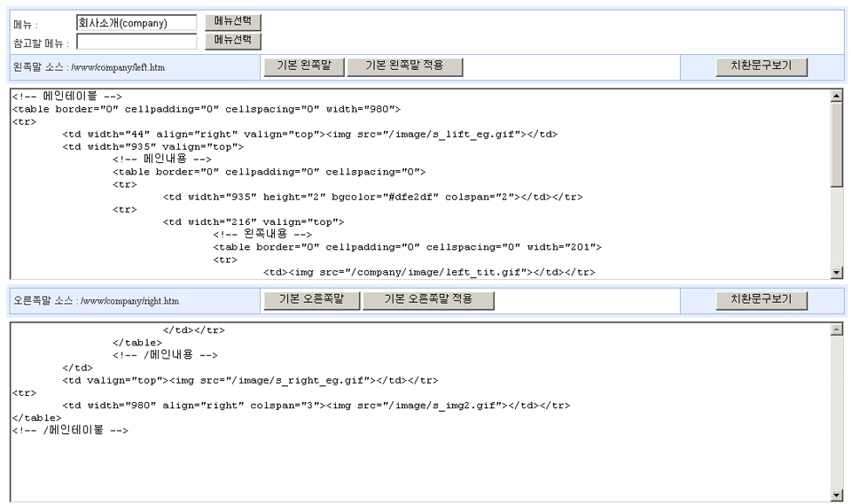The height and width of the screenshot is (504, 851).
Task: Click up arrow of left source scrollbar
Action: (x=836, y=95)
